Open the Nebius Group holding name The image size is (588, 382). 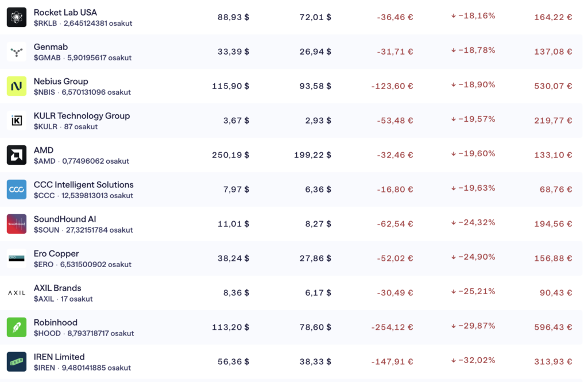click(x=61, y=81)
